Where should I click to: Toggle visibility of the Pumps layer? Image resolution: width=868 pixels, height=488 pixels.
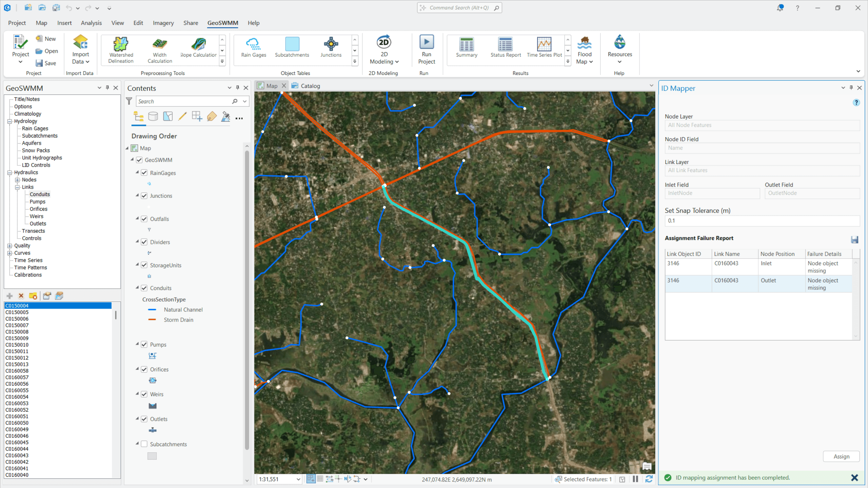(144, 344)
